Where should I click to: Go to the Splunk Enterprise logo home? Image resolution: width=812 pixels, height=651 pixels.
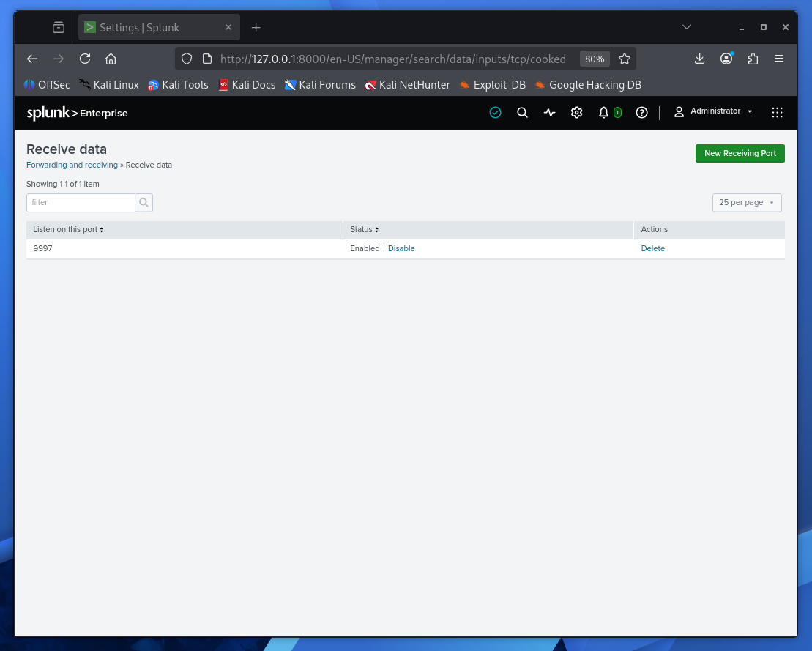(x=77, y=112)
